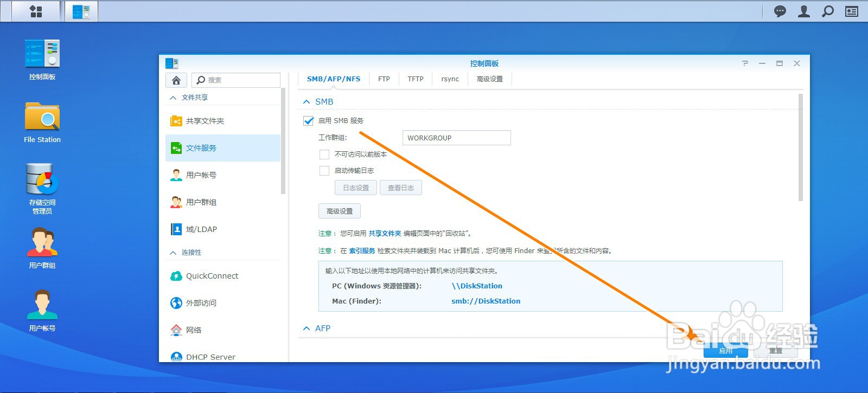The width and height of the screenshot is (868, 393).
Task: Open the notifications chat bubble icon
Action: (x=780, y=11)
